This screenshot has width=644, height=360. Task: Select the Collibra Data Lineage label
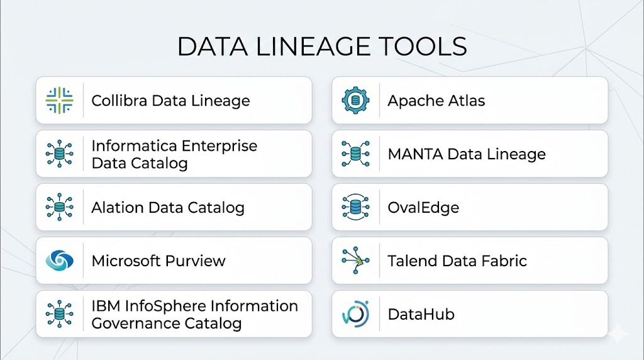click(x=170, y=101)
